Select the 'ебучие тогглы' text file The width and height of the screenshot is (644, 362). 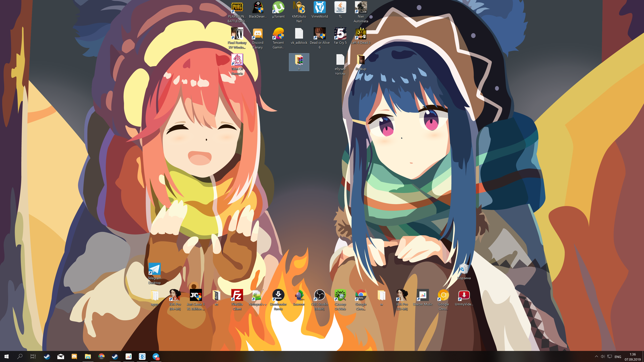[x=340, y=64]
